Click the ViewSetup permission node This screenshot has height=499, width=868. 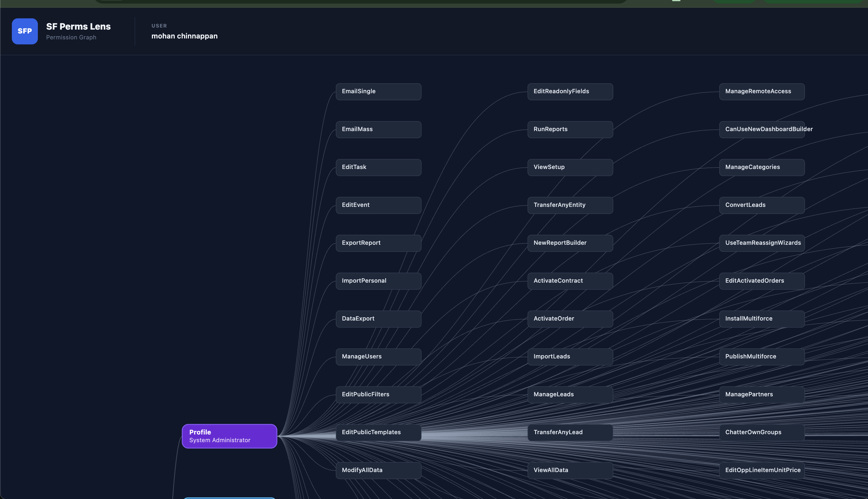(570, 167)
